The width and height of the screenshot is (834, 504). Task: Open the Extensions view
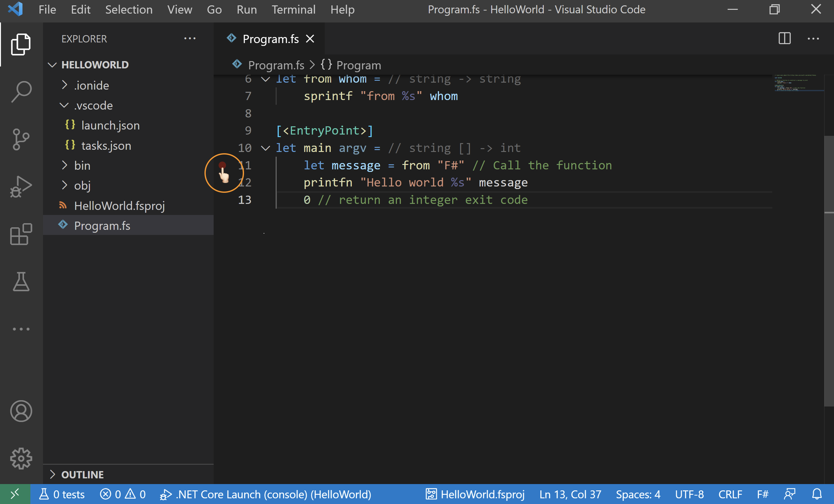pyautogui.click(x=21, y=234)
